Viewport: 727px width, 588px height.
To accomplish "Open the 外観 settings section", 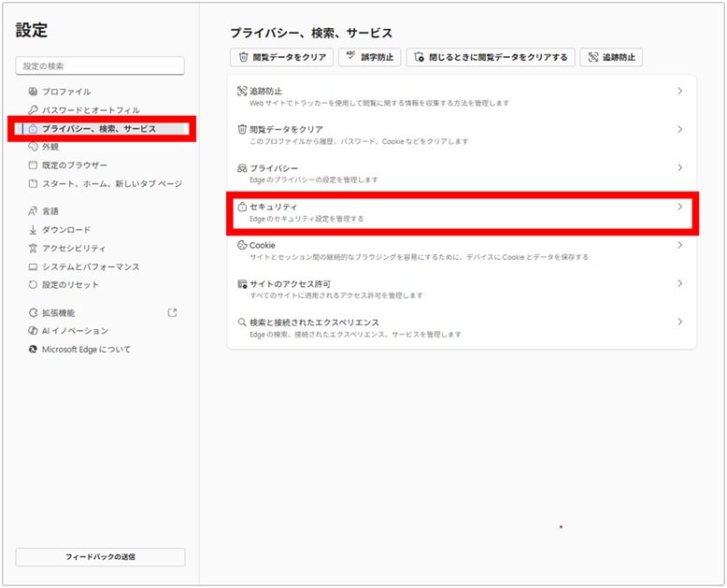I will [50, 147].
